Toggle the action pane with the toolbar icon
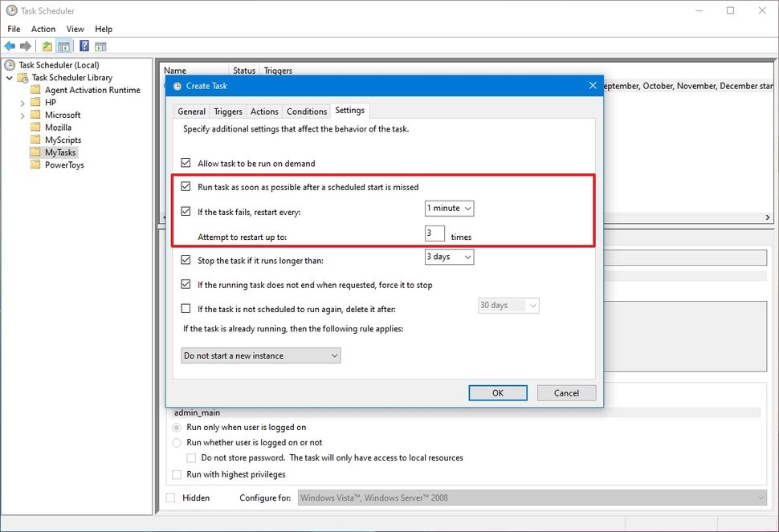The height and width of the screenshot is (532, 779). [100, 46]
